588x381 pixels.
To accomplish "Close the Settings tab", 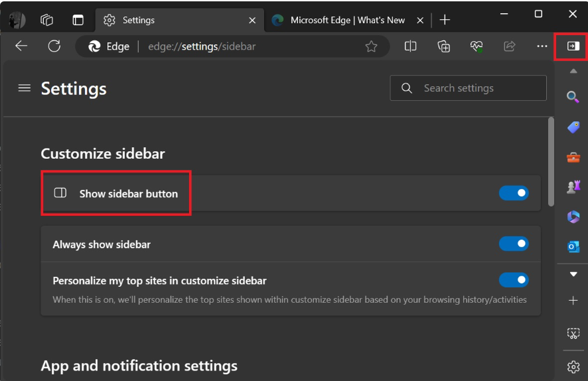I will click(252, 21).
